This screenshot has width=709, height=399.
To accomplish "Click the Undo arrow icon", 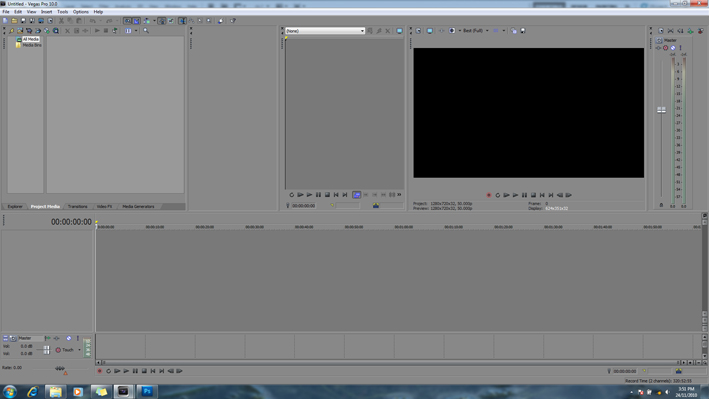I will coord(92,21).
